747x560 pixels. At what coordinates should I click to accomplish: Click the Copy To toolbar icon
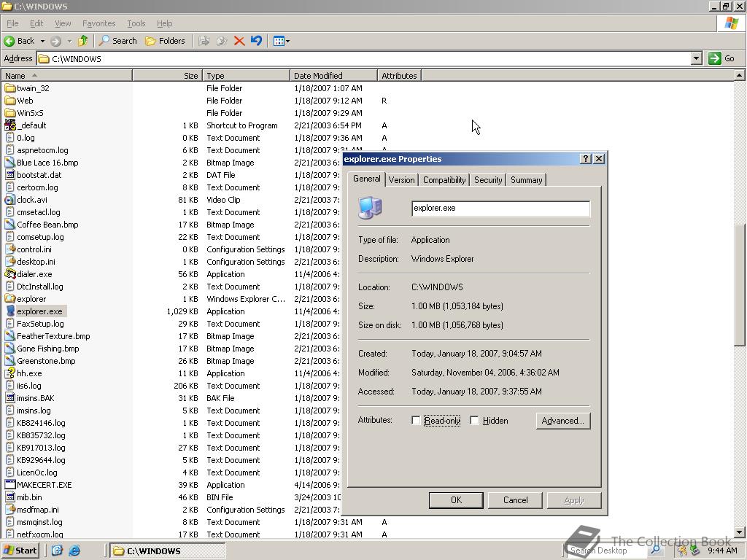pos(222,41)
